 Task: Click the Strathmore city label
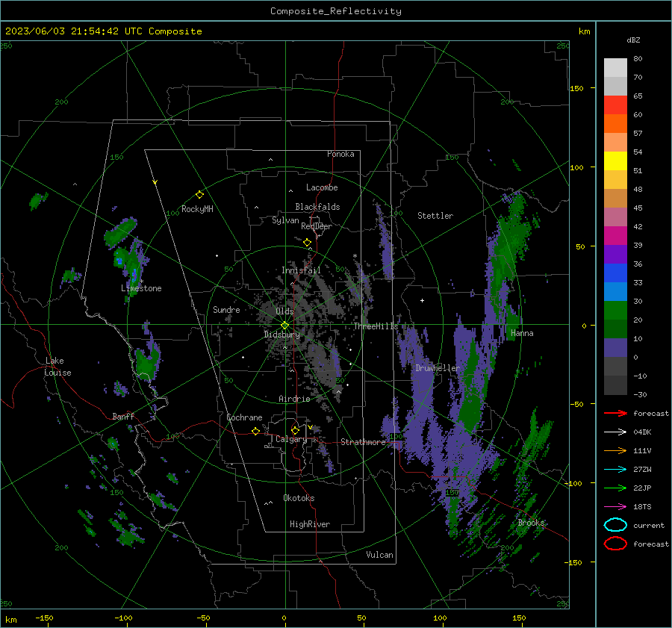click(363, 442)
